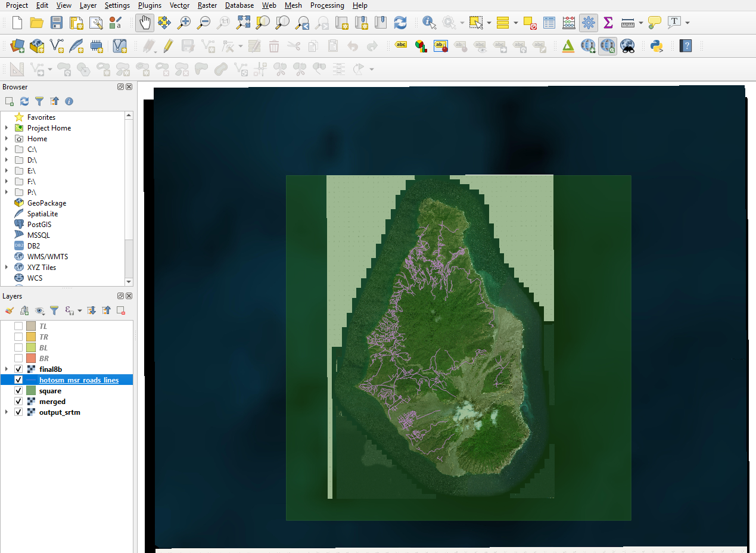Screen dimensions: 756x553
Task: Open the Measure tool dropdown arrow
Action: pyautogui.click(x=641, y=23)
